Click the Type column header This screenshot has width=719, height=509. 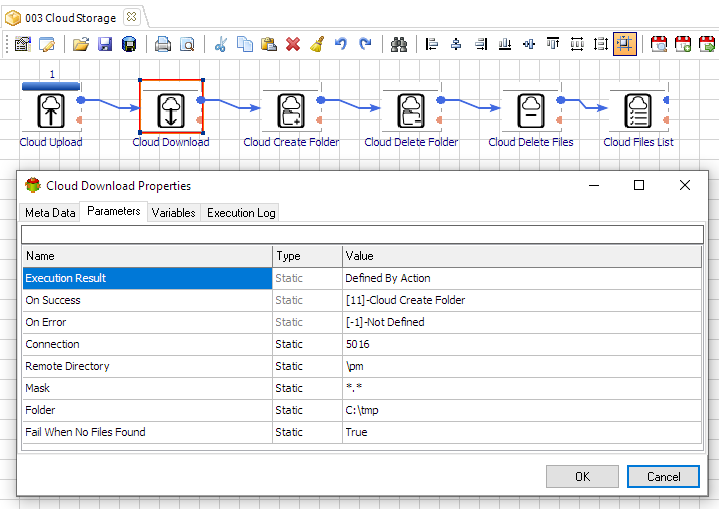coord(307,256)
